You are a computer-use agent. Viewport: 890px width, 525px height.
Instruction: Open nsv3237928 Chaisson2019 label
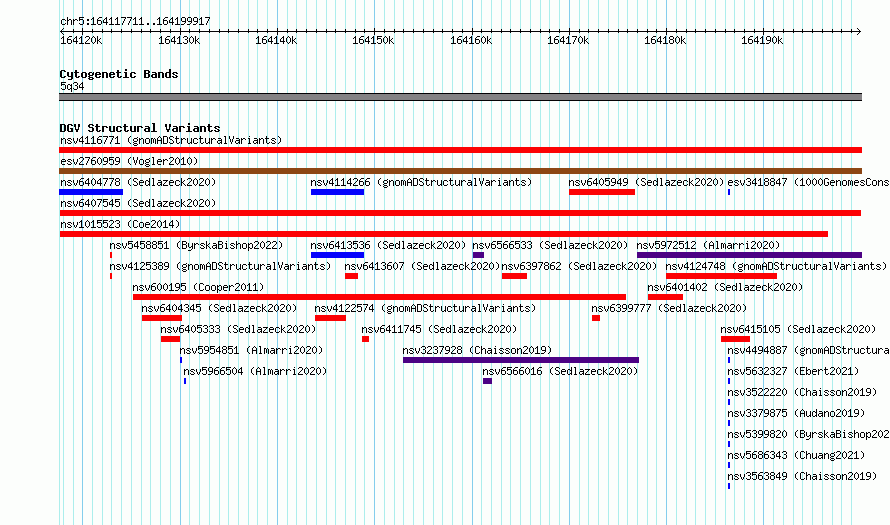477,350
